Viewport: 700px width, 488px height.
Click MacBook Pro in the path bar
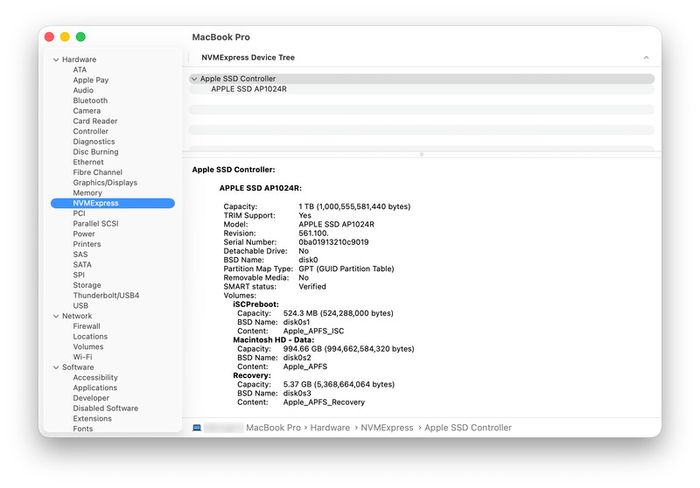(273, 428)
